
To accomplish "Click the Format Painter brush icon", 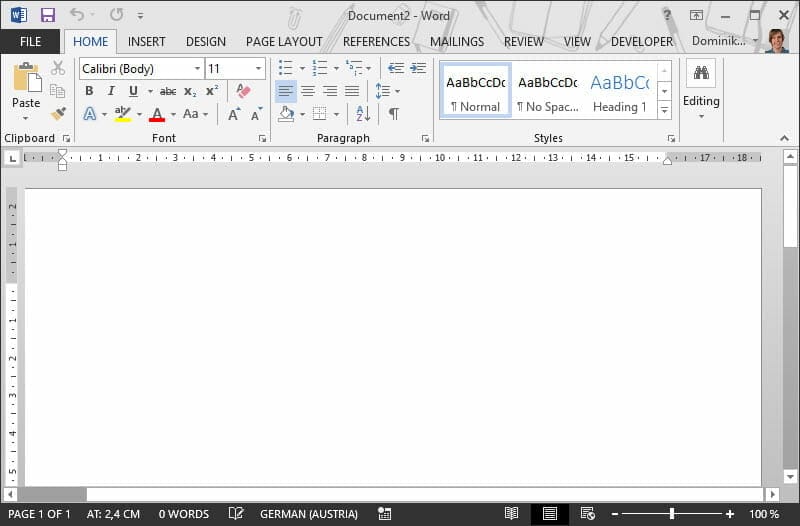I will click(58, 114).
